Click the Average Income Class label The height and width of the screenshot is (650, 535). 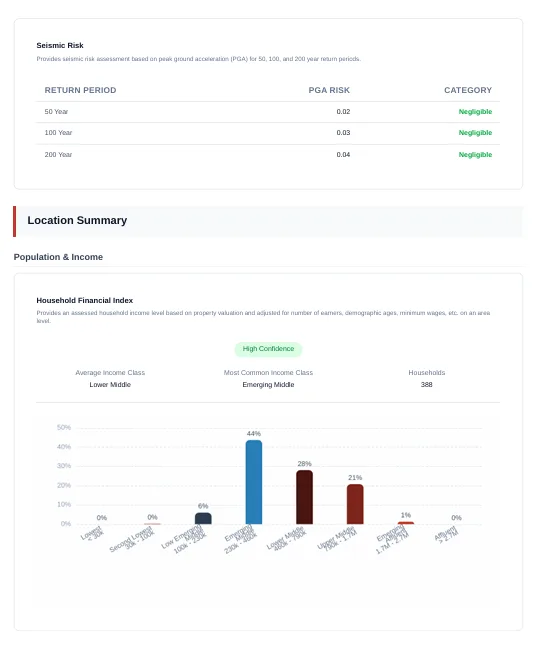click(x=110, y=373)
